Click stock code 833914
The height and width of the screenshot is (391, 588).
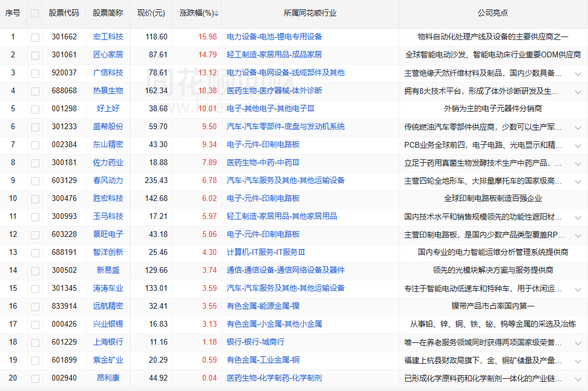[x=64, y=306]
